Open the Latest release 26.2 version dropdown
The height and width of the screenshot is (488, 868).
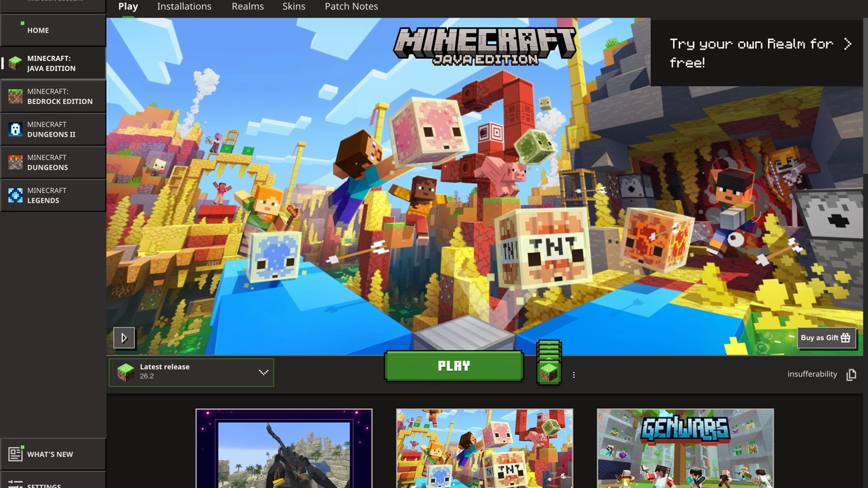tap(191, 372)
